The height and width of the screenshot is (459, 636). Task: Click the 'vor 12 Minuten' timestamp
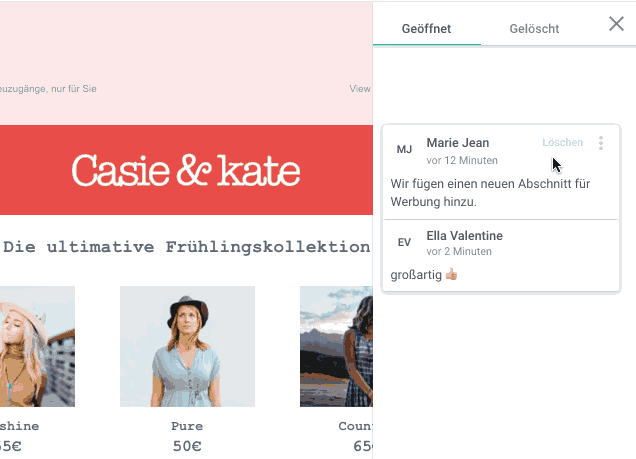[x=462, y=160]
